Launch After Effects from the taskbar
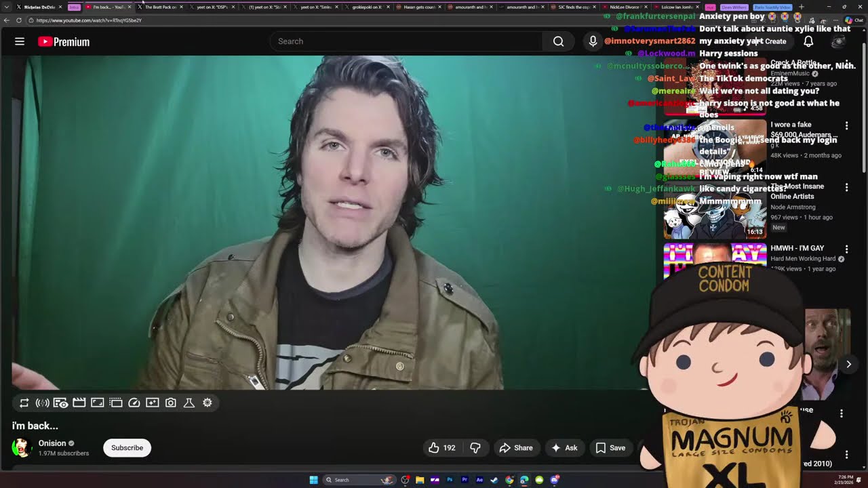 pos(479,480)
